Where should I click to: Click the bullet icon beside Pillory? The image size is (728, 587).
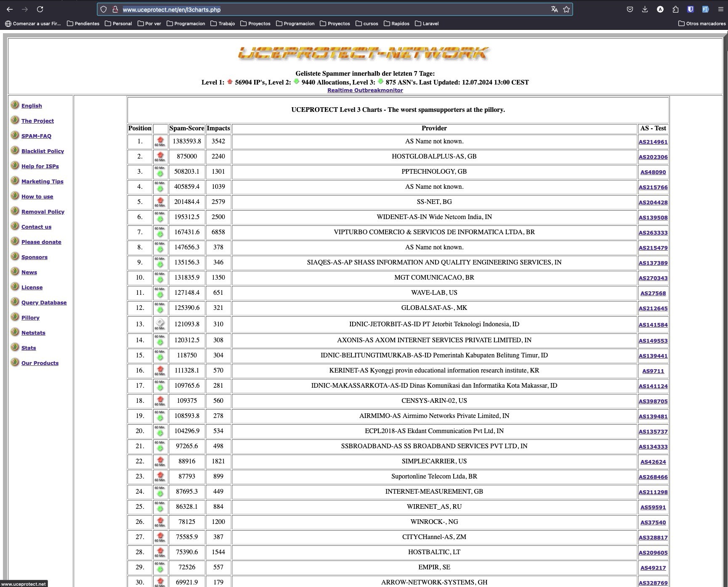point(15,317)
